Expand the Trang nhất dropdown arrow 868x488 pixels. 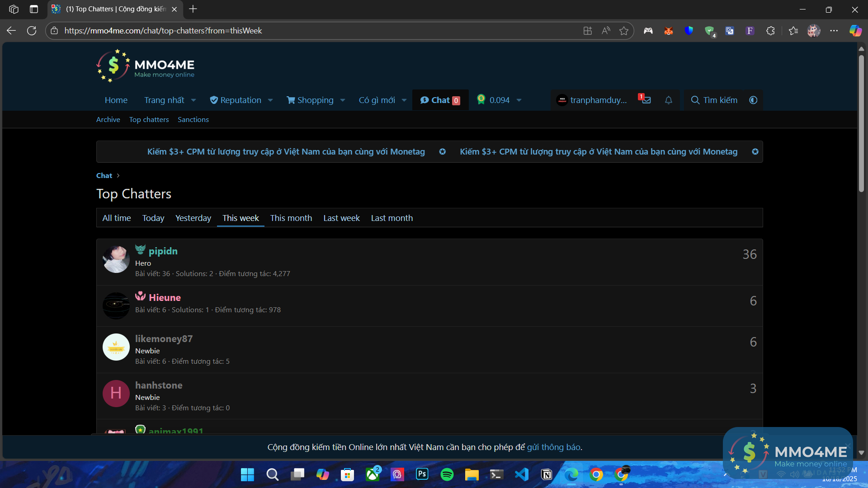click(193, 100)
